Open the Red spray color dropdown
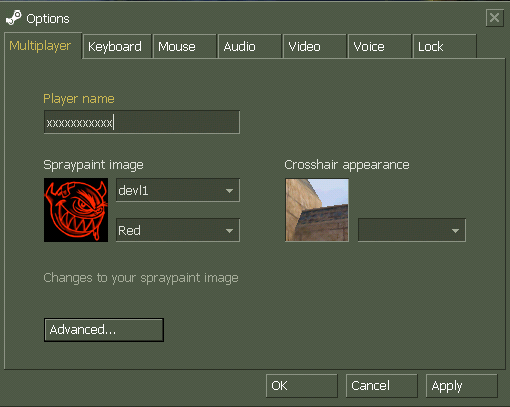 click(x=178, y=230)
